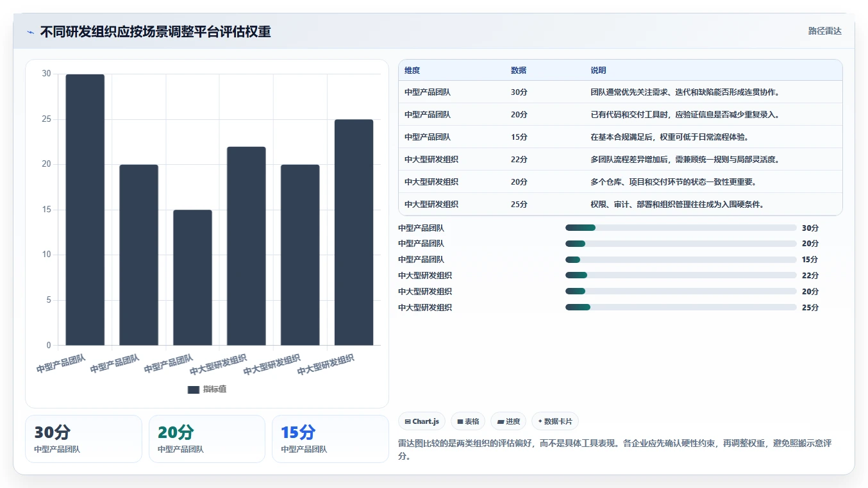The height and width of the screenshot is (488, 868).
Task: Click description '团队通常优先关注需求、迭代和缺陷能否形成连贯协作。'
Action: tap(685, 92)
